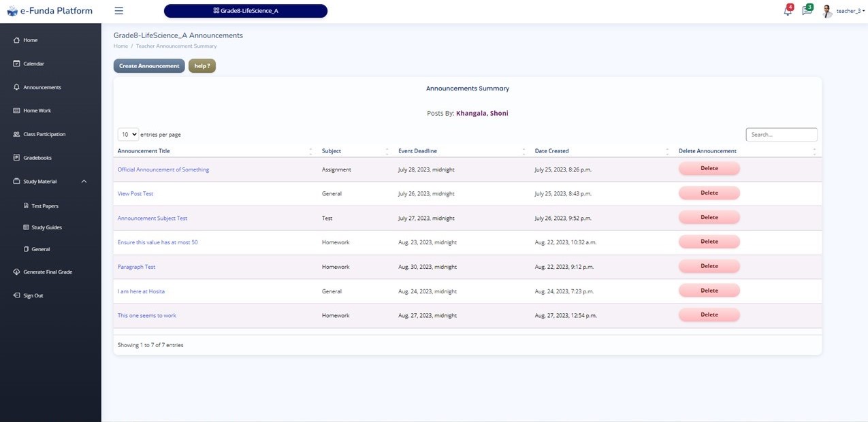Open Ensure this value has at most 50 link
The image size is (868, 422).
pos(158,242)
